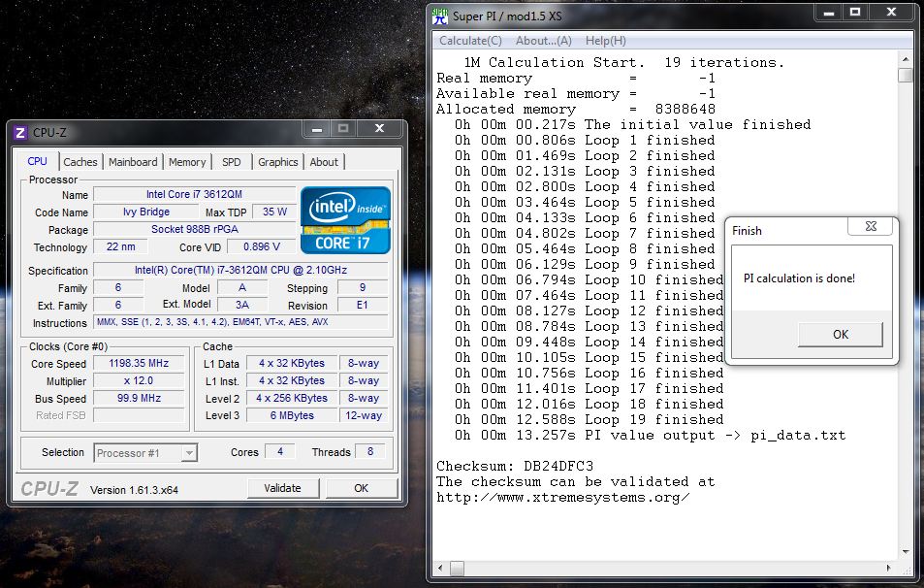Click the Validate button in CPU-Z
924x588 pixels.
(283, 488)
